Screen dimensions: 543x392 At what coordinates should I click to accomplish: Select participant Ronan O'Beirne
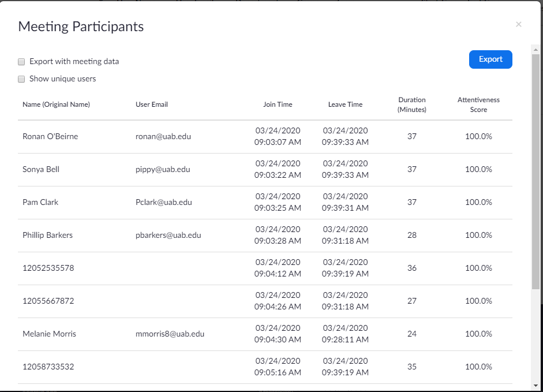50,137
